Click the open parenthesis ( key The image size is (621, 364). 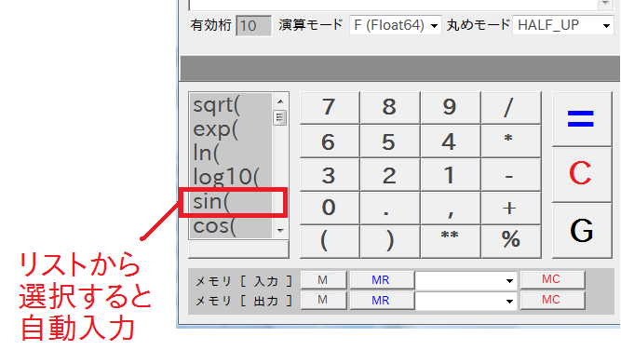click(330, 241)
